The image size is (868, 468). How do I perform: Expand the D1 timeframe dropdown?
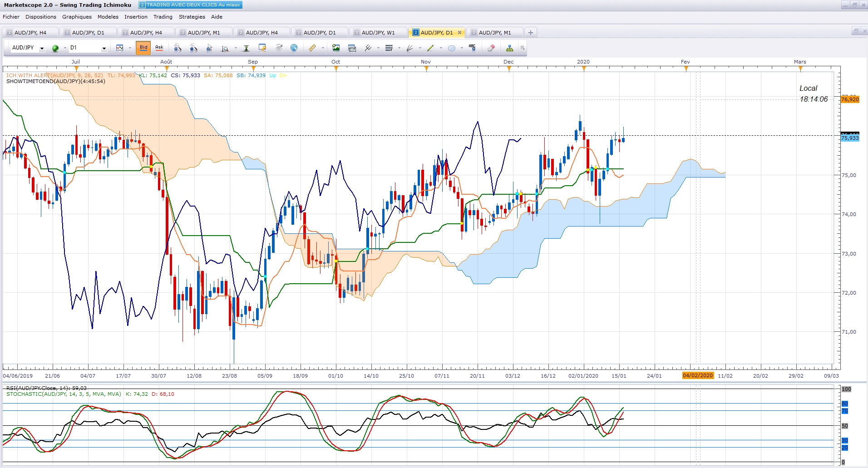tap(104, 49)
